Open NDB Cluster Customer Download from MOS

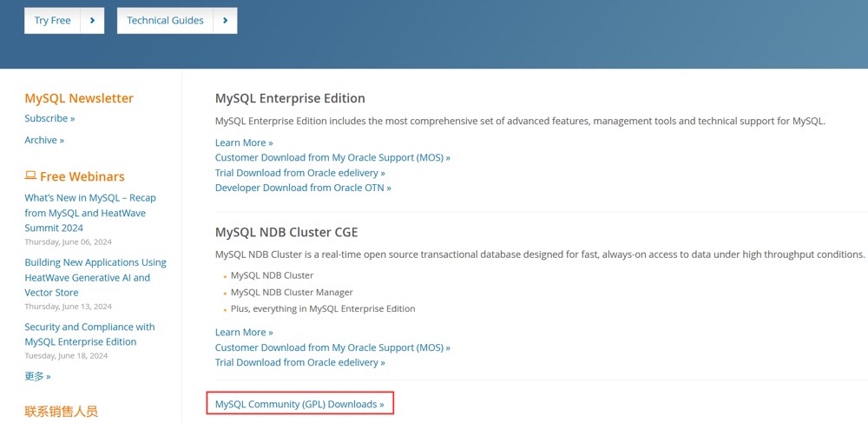tap(332, 347)
